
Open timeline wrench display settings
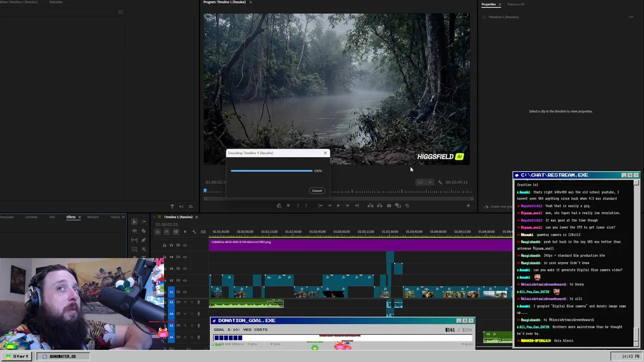[194, 232]
